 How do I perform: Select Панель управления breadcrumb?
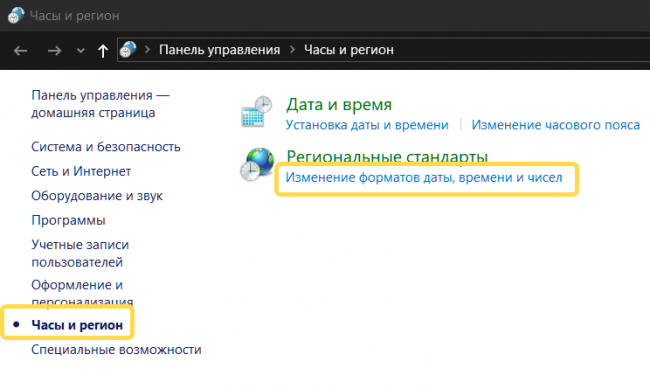(x=219, y=50)
